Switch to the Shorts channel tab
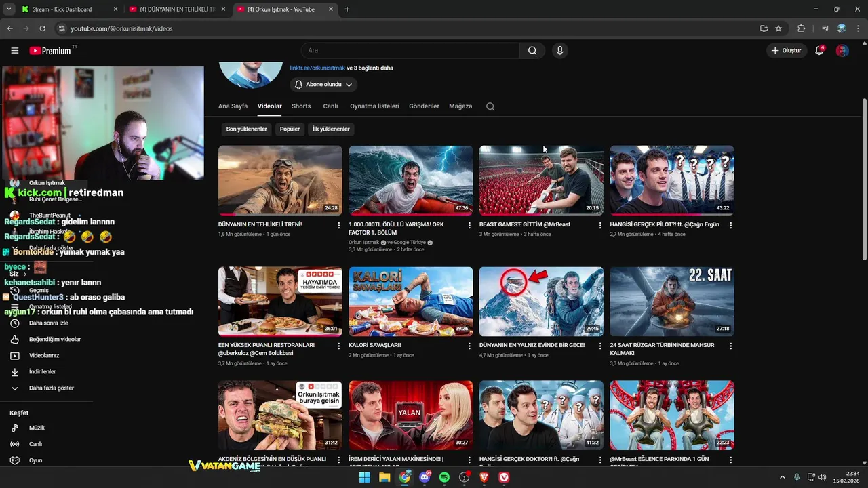Screen dimensions: 868x488 tap(301, 106)
